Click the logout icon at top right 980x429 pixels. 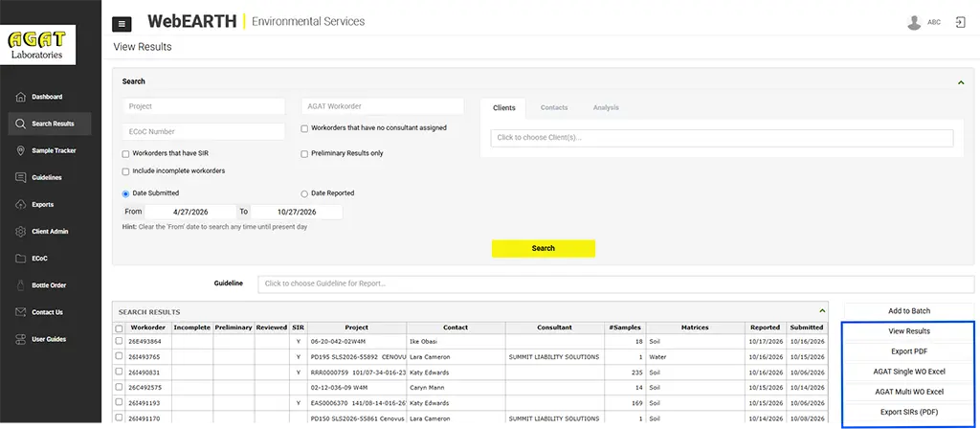960,23
